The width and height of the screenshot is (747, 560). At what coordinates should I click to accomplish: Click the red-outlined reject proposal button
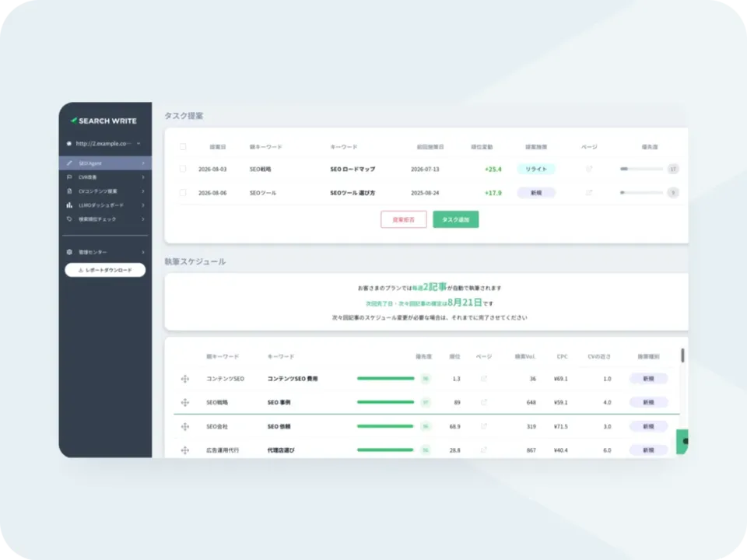tap(404, 219)
